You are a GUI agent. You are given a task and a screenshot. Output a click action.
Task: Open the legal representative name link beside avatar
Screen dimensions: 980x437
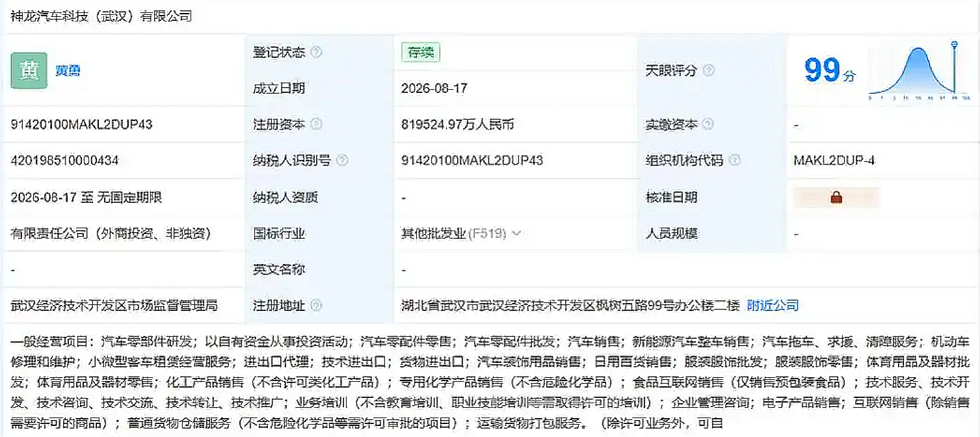coord(68,71)
